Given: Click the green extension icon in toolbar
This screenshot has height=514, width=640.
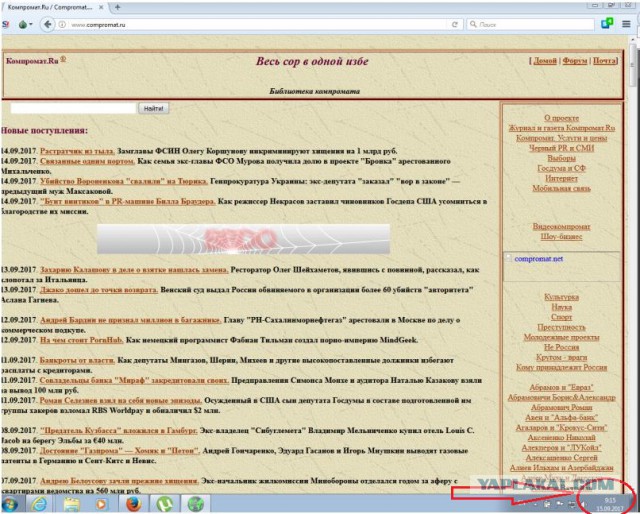Looking at the screenshot, I should (606, 23).
